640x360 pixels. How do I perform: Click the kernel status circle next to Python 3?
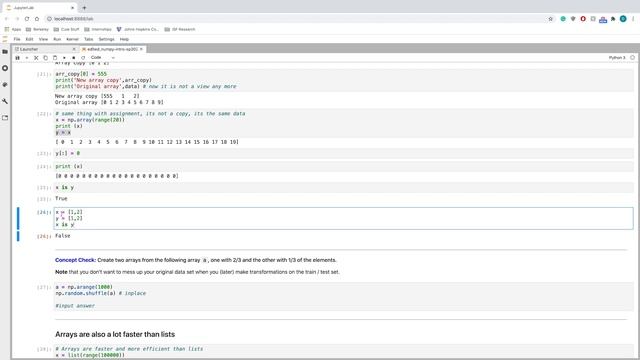point(632,58)
